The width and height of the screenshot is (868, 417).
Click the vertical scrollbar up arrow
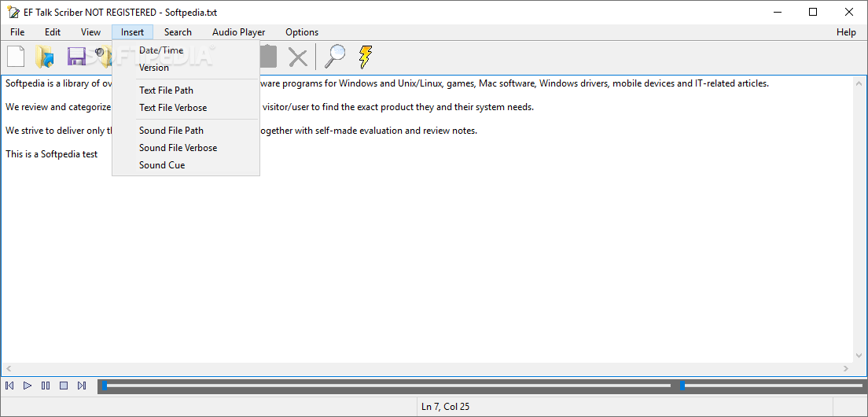(859, 83)
